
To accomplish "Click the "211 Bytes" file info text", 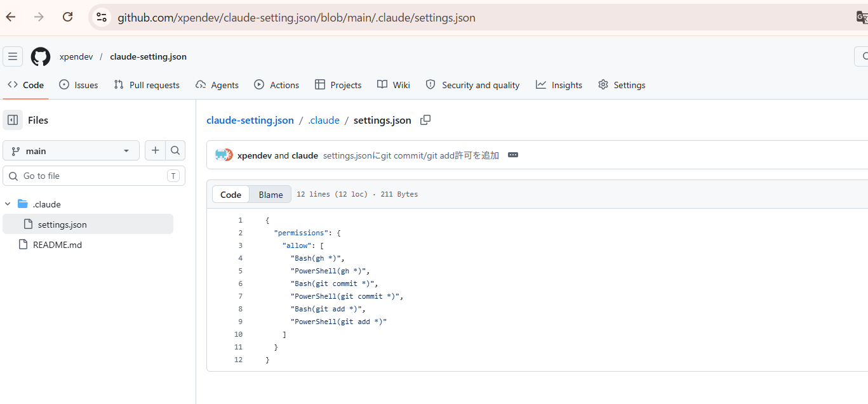I will point(399,194).
